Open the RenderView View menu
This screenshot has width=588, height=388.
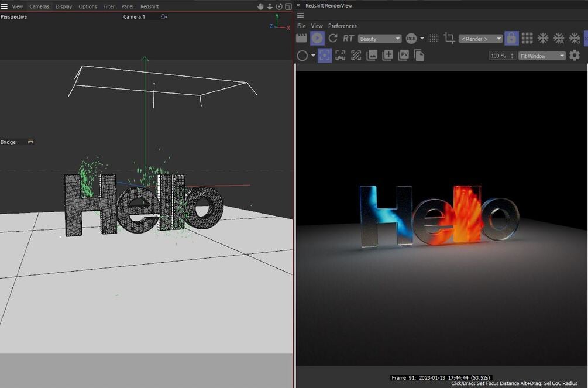317,26
